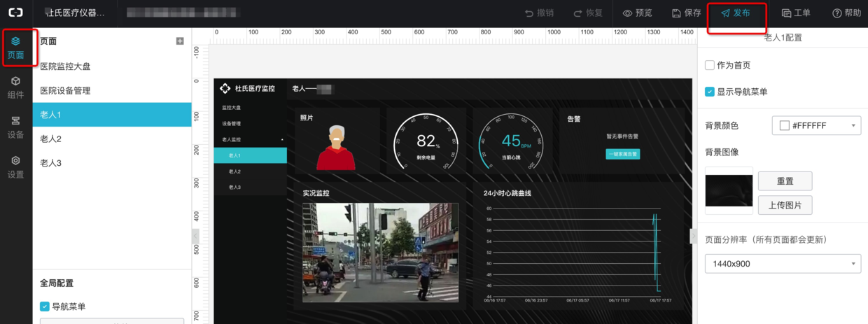
Task: Select the 剩余电量 gauge widget
Action: coord(426,141)
